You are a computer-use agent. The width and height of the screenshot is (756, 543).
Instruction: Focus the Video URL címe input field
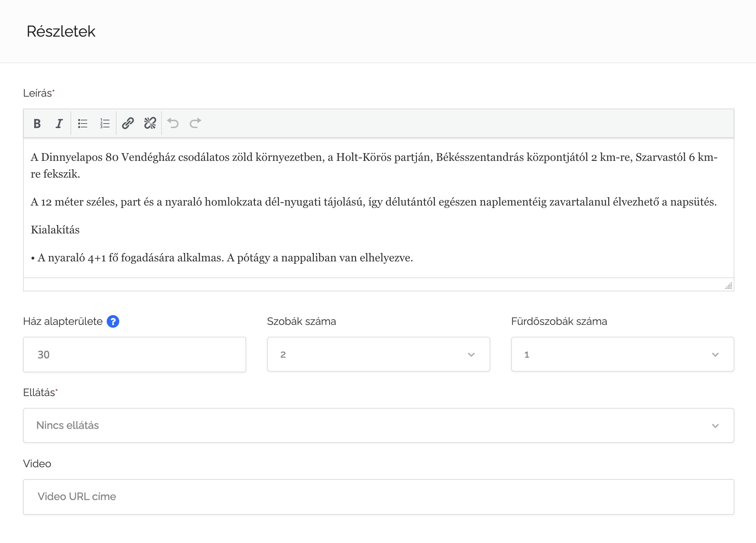pos(379,497)
